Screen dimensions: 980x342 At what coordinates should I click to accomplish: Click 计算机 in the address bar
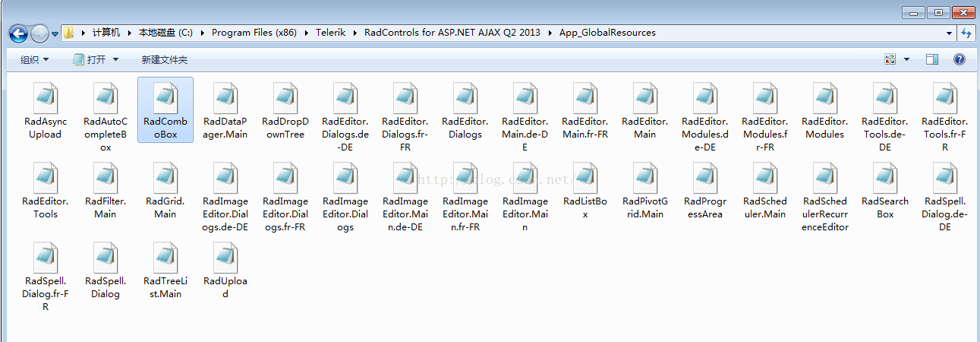coord(106,33)
